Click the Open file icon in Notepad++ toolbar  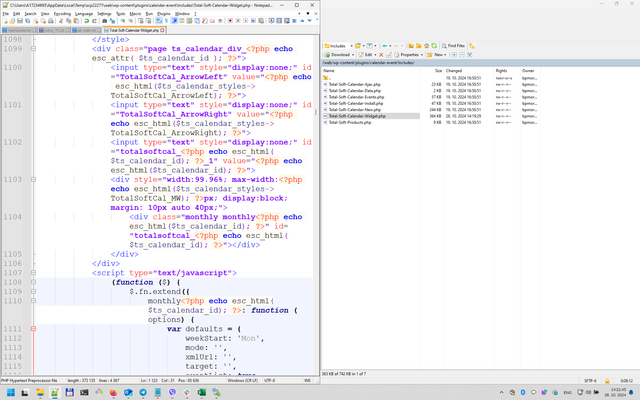pyautogui.click(x=12, y=21)
